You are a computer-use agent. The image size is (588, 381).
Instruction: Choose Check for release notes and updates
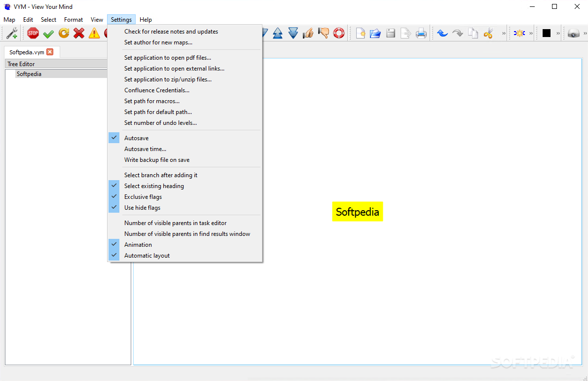pos(185,32)
